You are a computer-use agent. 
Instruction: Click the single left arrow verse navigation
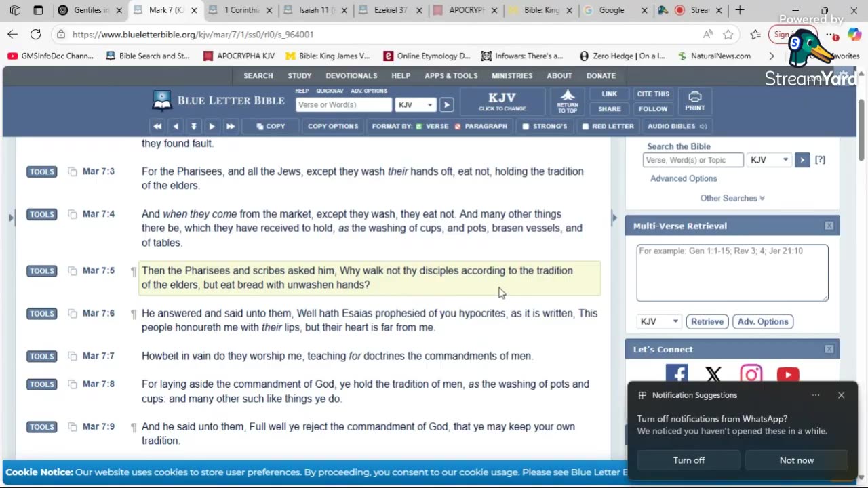176,126
